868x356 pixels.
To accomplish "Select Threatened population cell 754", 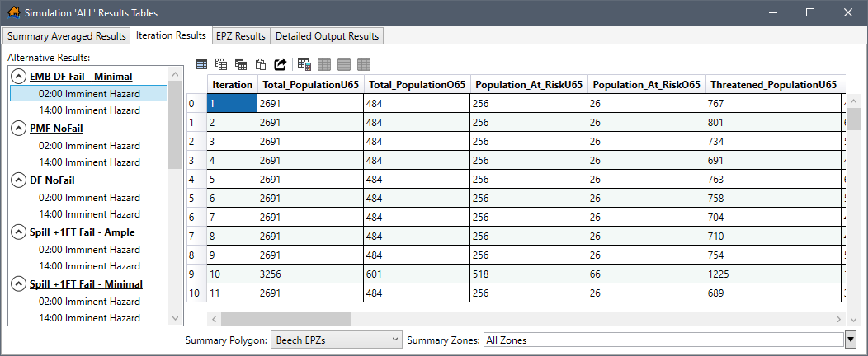I will click(773, 255).
